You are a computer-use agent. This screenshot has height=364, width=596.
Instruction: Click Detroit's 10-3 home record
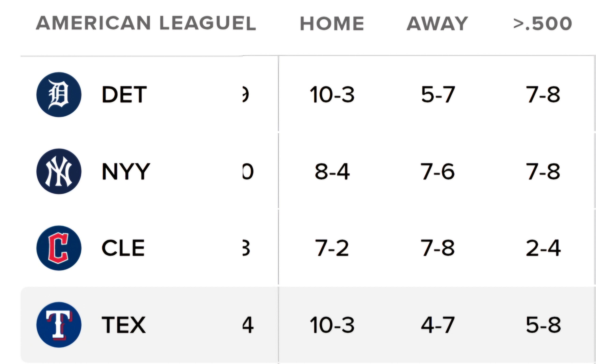tap(332, 95)
